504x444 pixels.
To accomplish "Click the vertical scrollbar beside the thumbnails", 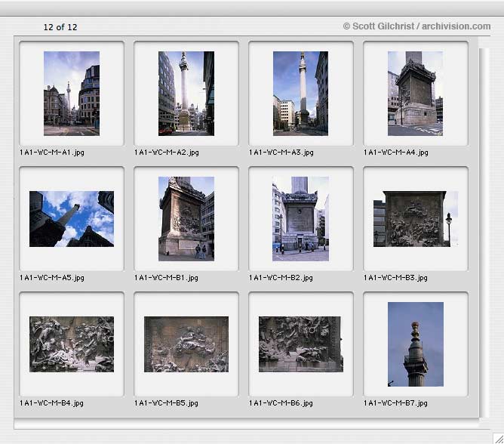I will [484, 233].
